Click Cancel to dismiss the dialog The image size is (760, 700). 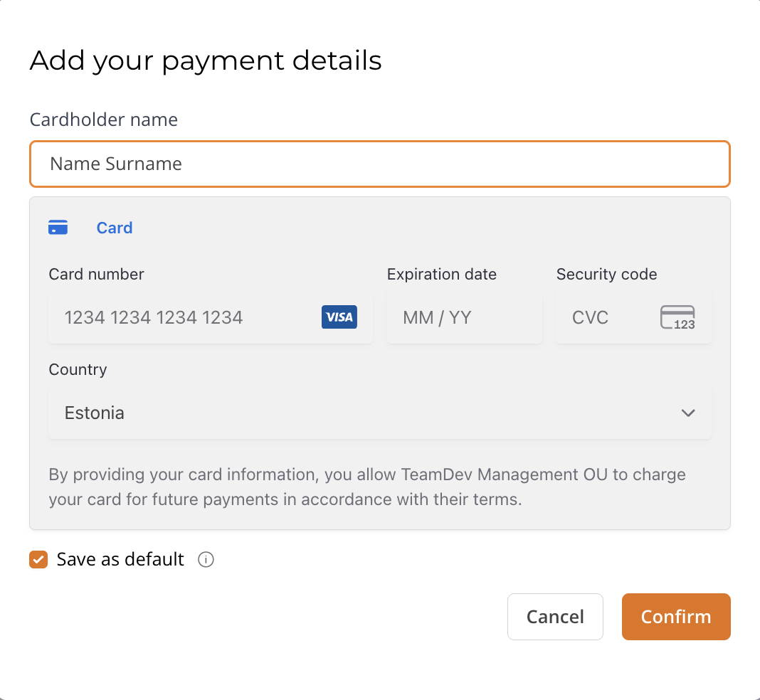tap(555, 617)
